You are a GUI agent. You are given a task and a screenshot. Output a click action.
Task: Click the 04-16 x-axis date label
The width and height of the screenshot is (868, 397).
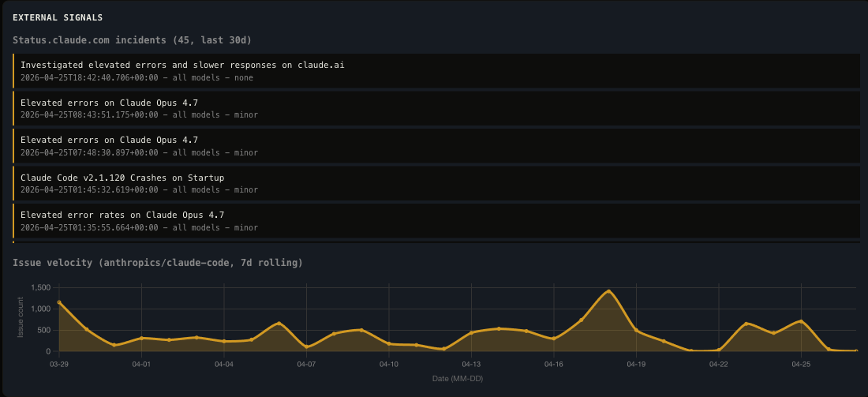click(x=554, y=365)
